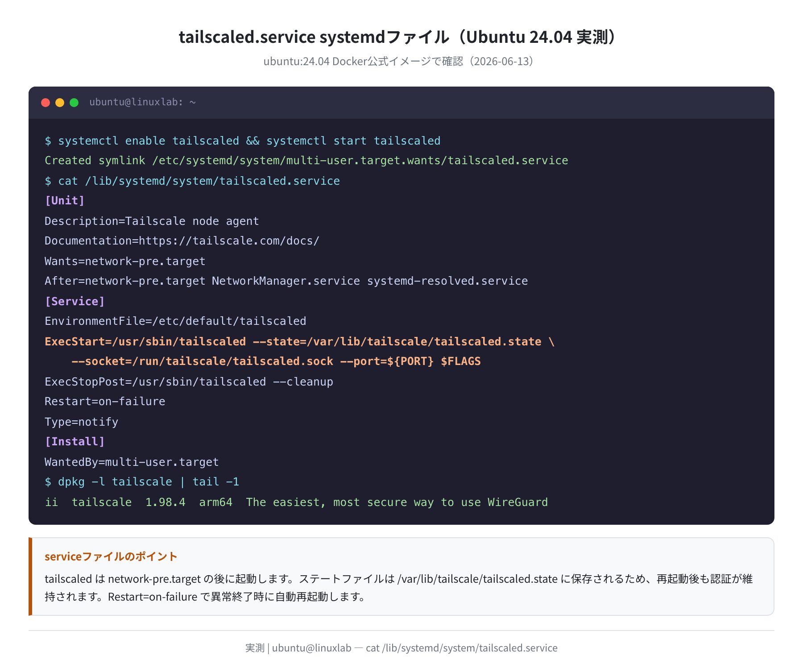Click the cat /lib/systemd/system/tailscaled.service command
The width and height of the screenshot is (803, 672).
192,181
